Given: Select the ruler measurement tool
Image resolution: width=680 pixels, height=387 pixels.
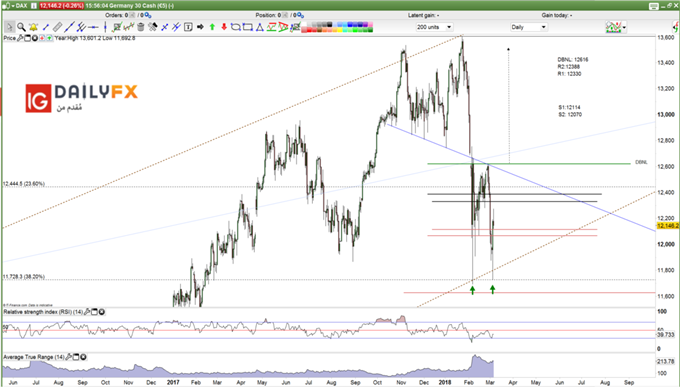Looking at the screenshot, I should click(x=58, y=27).
